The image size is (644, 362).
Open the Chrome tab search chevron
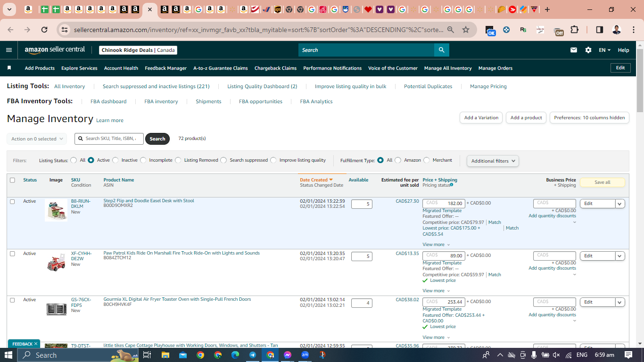pos(9,9)
